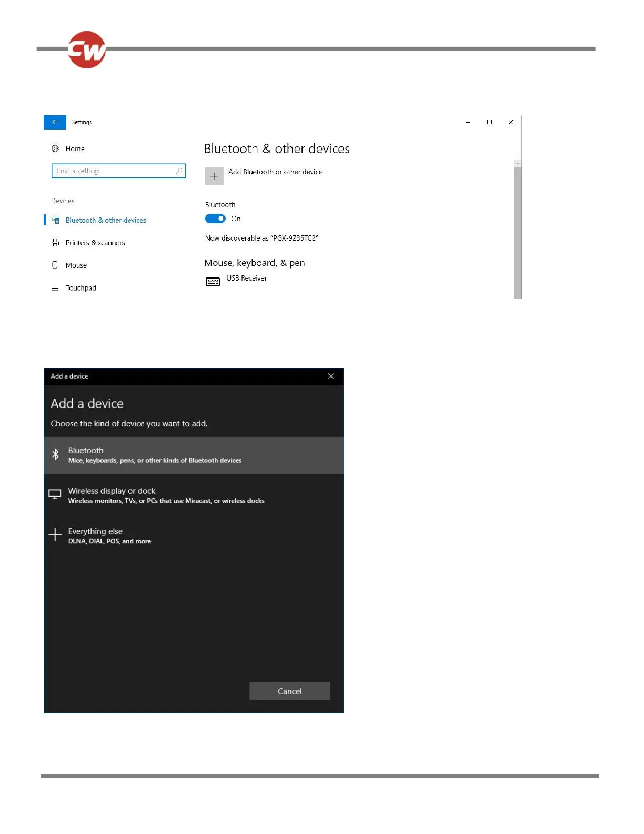Image resolution: width=644 pixels, height=834 pixels.
Task: Click the keyboard icon for USB Receiver
Action: 213,282
